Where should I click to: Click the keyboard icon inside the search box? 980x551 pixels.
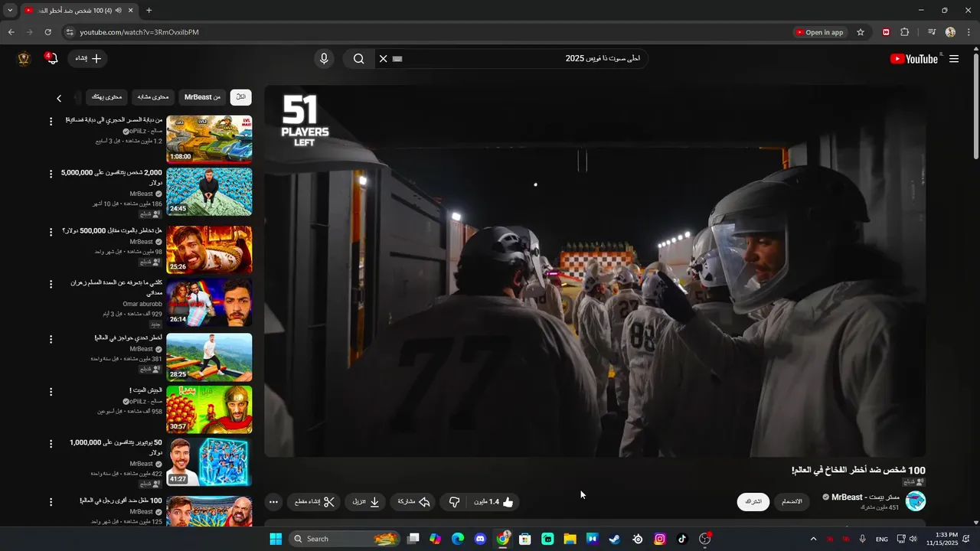pyautogui.click(x=397, y=59)
